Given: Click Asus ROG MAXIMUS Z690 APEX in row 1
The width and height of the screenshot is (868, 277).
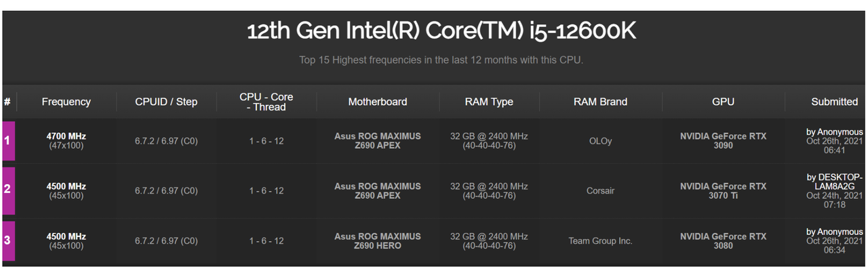Looking at the screenshot, I should 378,141.
